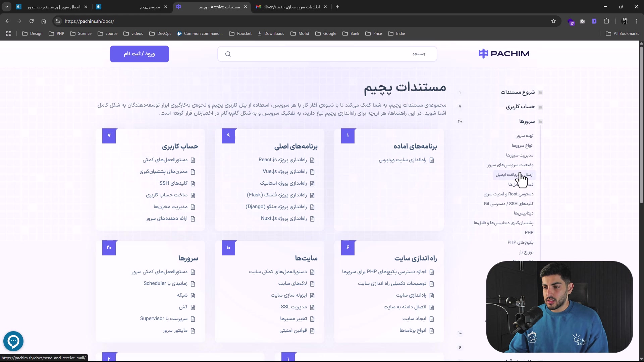Click the browser home icon
This screenshot has width=644, height=362.
(44, 21)
